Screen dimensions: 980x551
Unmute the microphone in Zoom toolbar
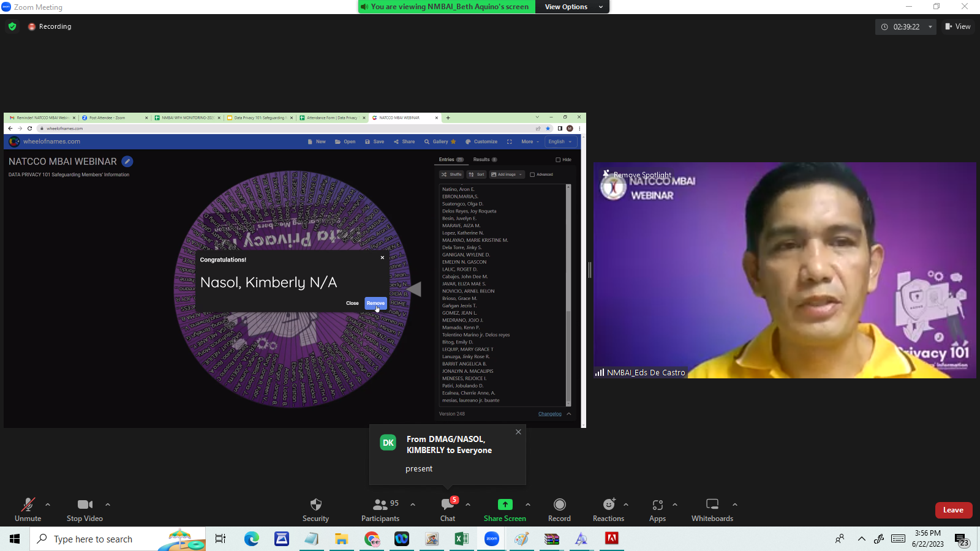[x=28, y=509]
